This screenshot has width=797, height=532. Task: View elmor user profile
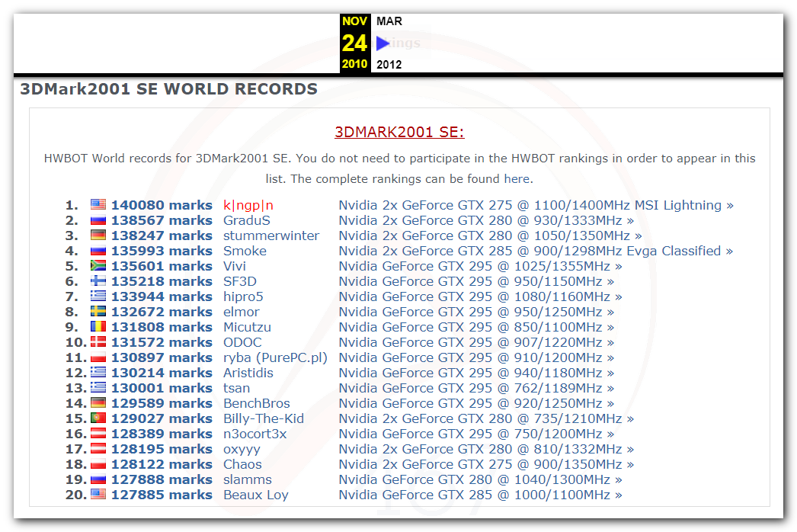(x=242, y=312)
